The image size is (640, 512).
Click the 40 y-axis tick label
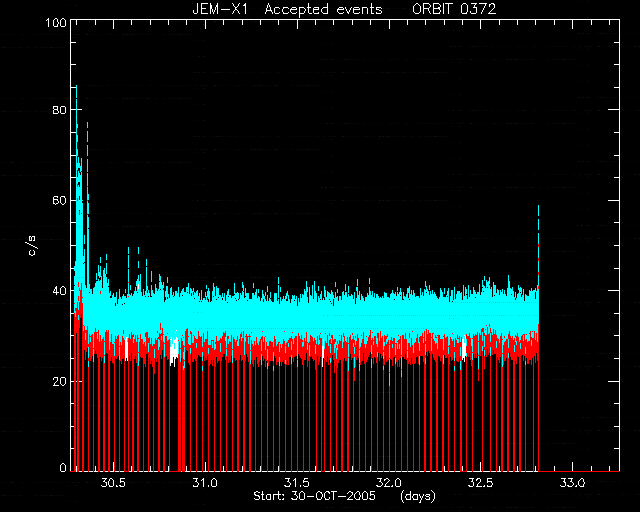coord(60,291)
